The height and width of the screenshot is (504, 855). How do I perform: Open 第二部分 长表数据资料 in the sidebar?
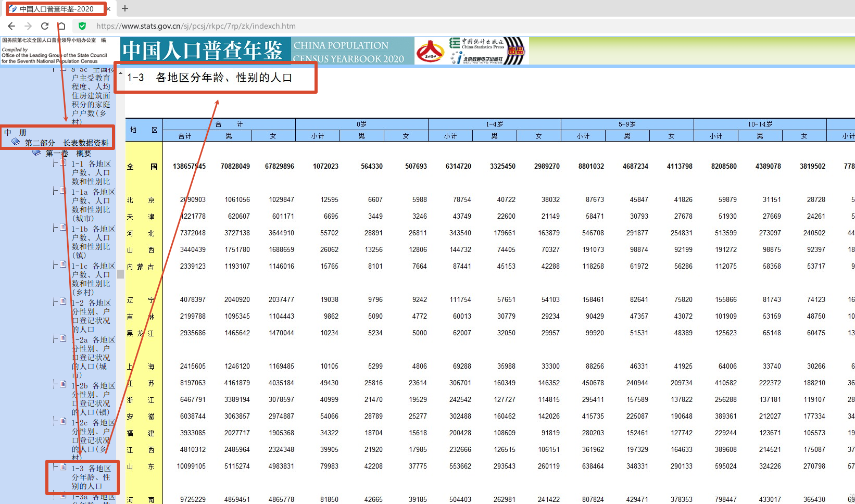click(x=67, y=143)
